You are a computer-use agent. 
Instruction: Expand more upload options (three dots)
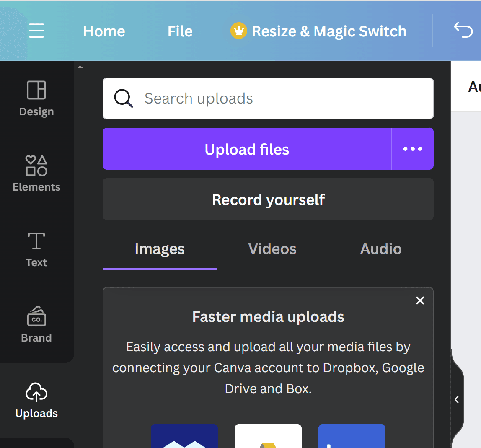(412, 149)
